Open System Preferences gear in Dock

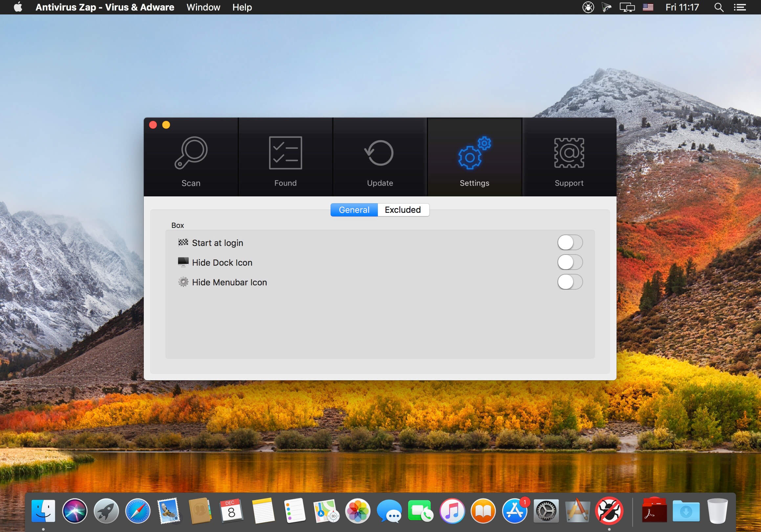tap(546, 511)
